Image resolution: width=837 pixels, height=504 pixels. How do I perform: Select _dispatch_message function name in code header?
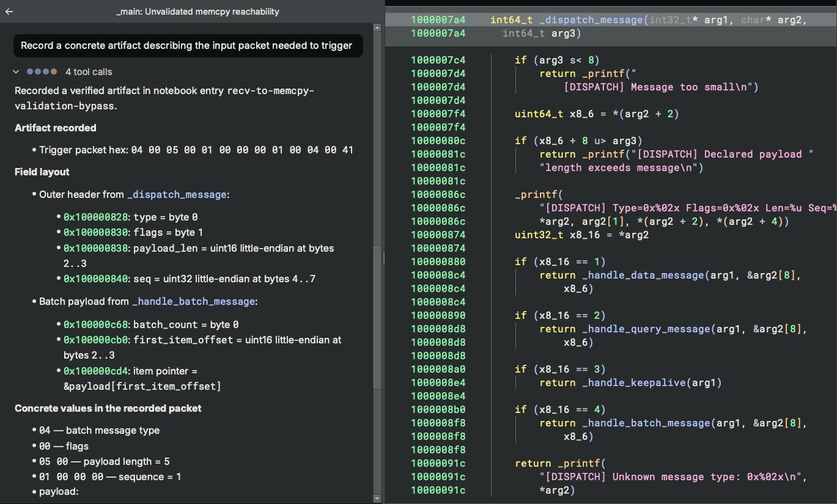[592, 20]
